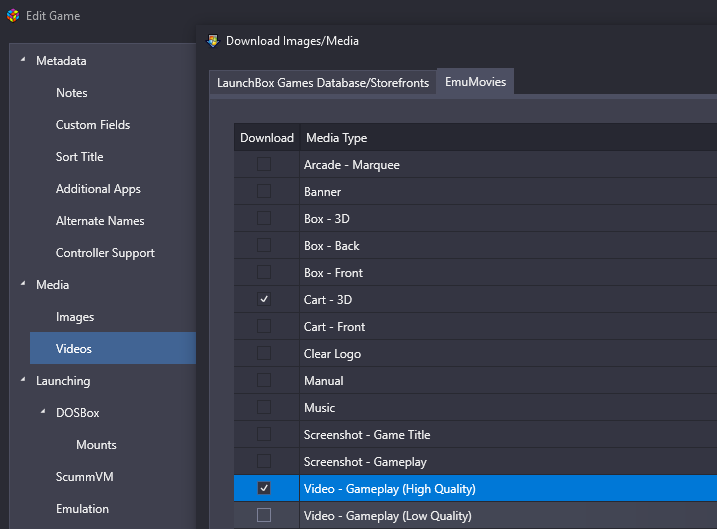Open the ScummVM settings
This screenshot has height=529, width=717.
(85, 477)
